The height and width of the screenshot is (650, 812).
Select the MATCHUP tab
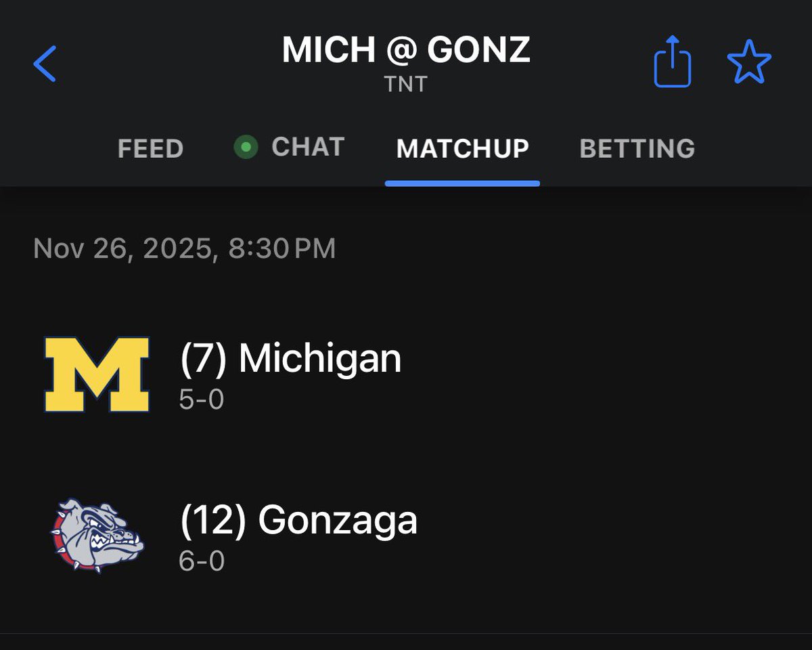462,148
